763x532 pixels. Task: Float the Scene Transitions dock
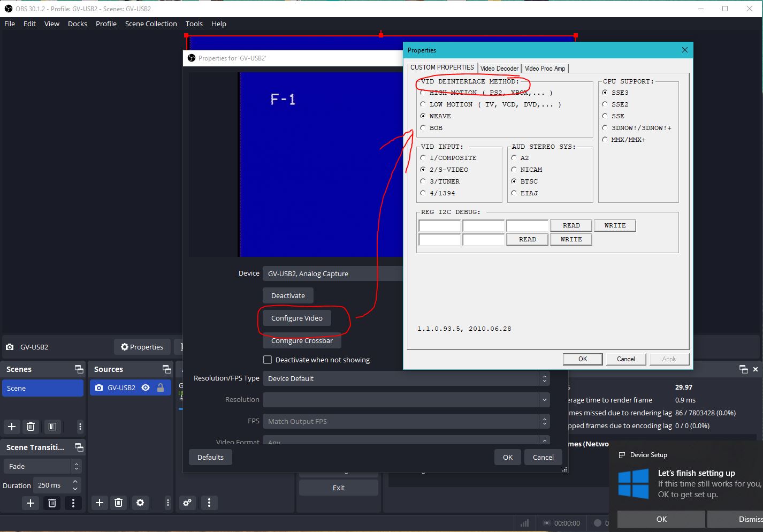79,447
